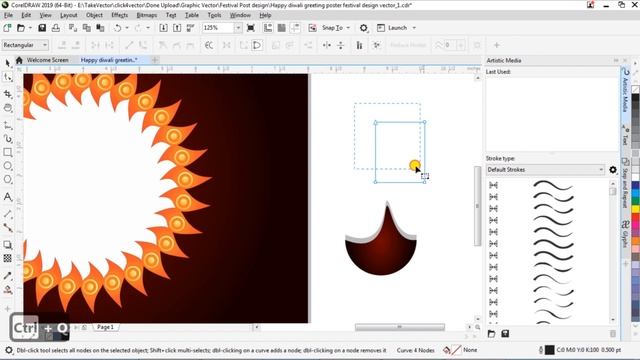This screenshot has height=360, width=640.
Task: Toggle the Snap off button
Action: (312, 28)
